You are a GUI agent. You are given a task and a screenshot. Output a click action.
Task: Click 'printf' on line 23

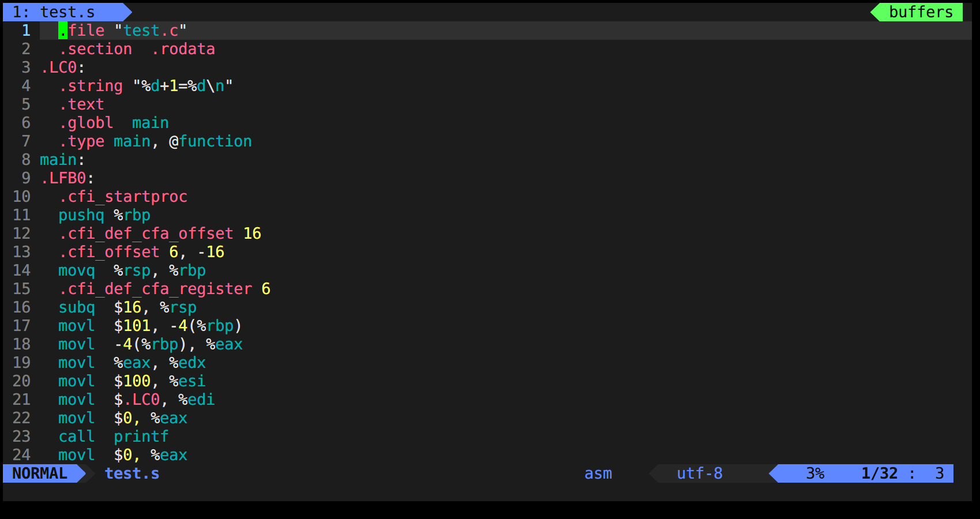click(x=141, y=437)
